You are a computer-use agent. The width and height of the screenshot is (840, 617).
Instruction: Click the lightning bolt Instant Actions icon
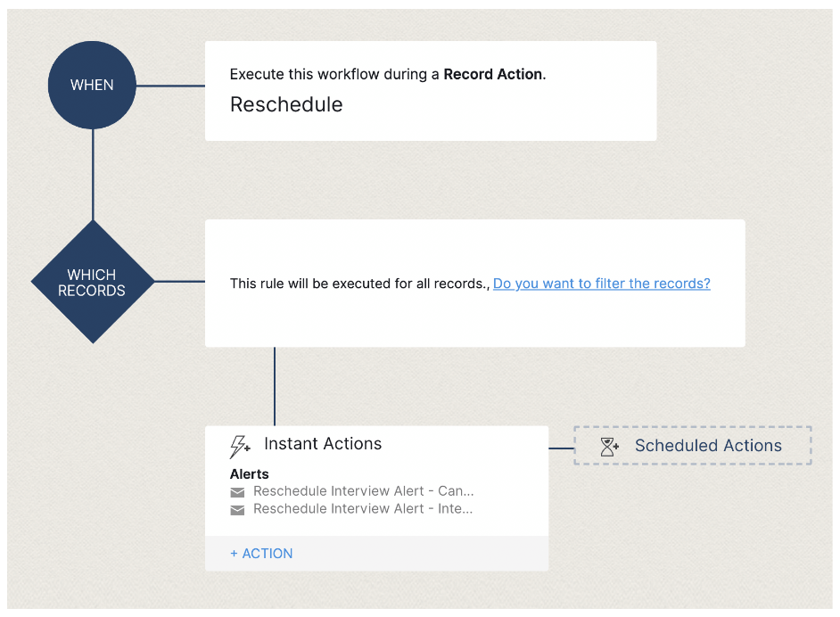240,446
